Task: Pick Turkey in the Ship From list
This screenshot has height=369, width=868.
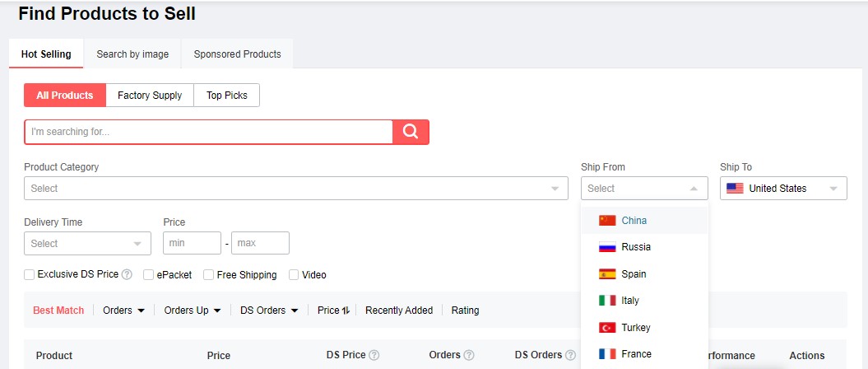Action: click(635, 328)
